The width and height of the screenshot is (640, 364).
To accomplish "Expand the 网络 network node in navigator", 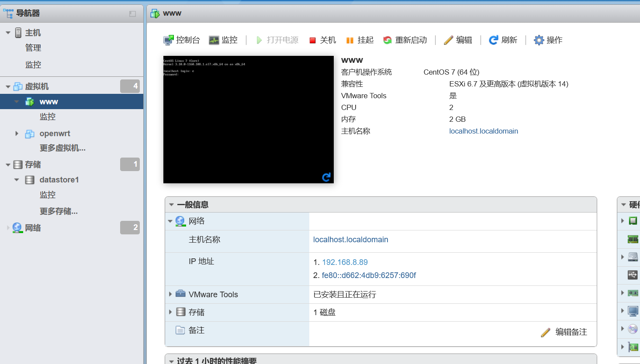I will click(x=8, y=228).
